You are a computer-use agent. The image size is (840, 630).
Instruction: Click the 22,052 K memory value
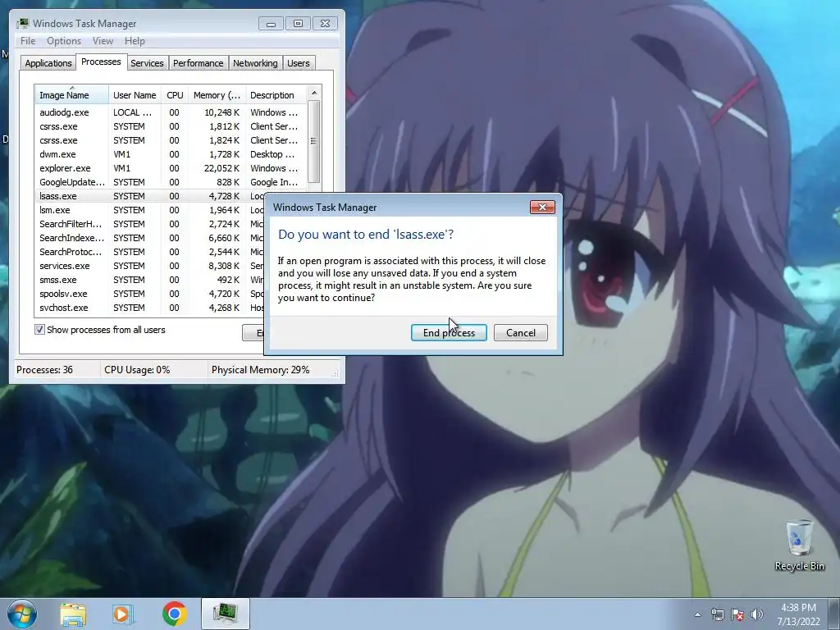(221, 168)
